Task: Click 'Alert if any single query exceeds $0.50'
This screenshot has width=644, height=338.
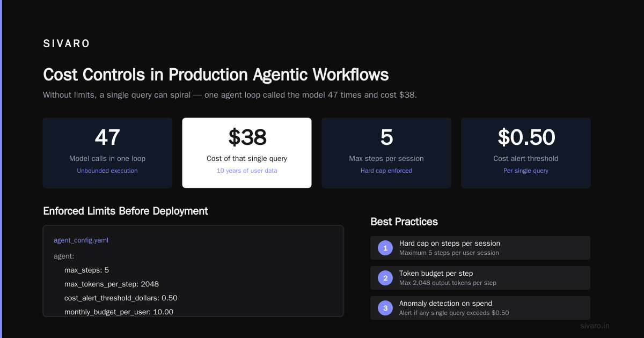Action: (x=454, y=313)
